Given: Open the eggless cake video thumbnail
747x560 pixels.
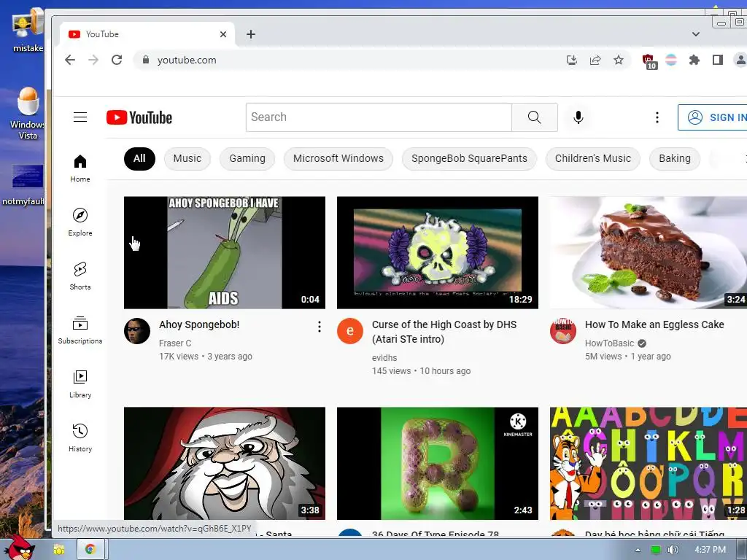Looking at the screenshot, I should [x=649, y=252].
